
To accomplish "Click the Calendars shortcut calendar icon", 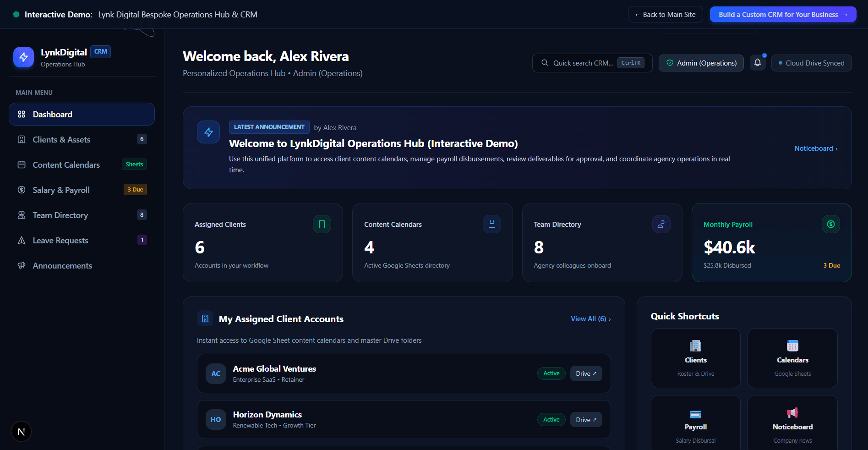I will [792, 346].
